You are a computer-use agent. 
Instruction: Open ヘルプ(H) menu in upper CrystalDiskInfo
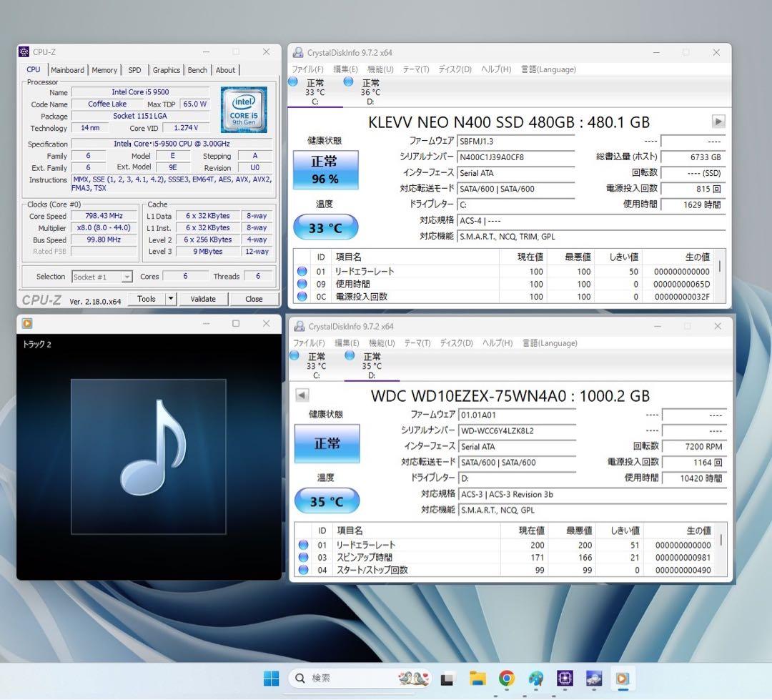pyautogui.click(x=496, y=69)
